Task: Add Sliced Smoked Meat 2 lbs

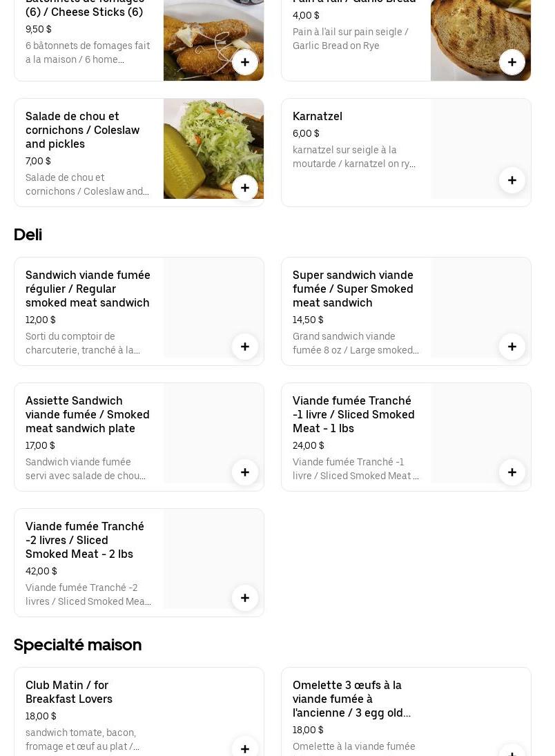Action: (245, 598)
